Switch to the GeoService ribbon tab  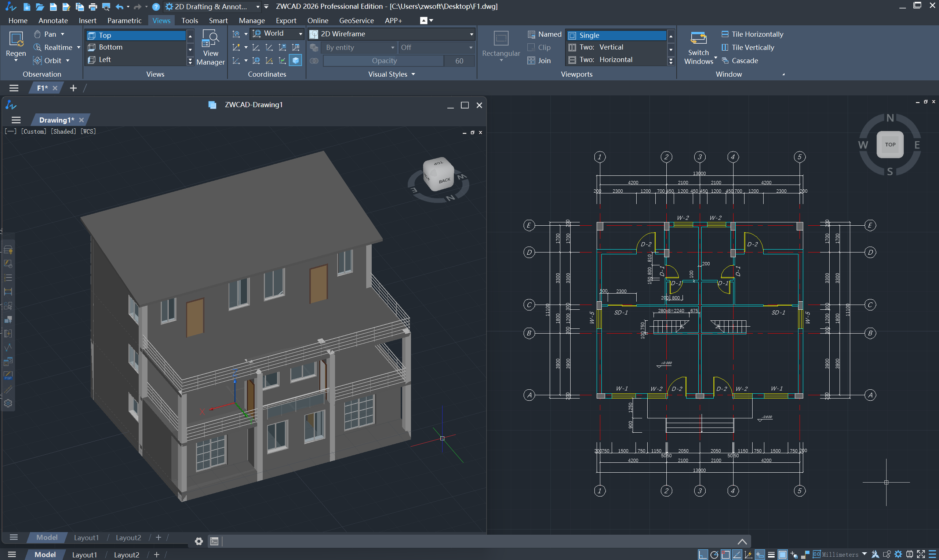[356, 21]
